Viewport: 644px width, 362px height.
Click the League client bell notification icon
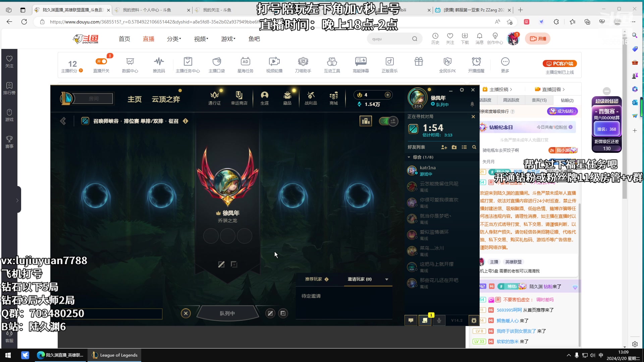pos(472,104)
